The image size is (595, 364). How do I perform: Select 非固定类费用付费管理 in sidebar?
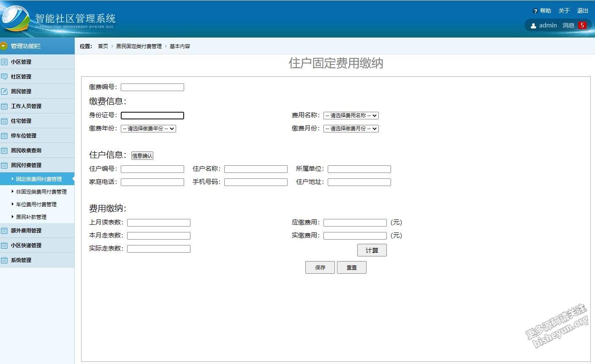[41, 191]
